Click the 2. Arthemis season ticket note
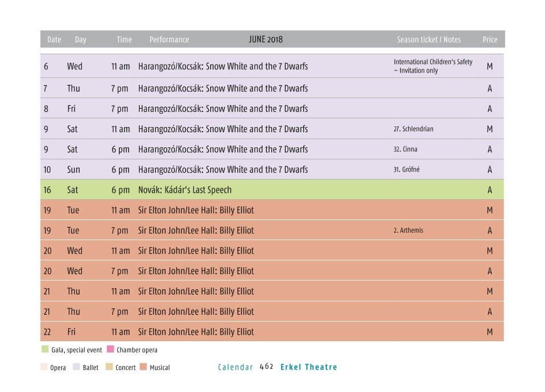 (408, 230)
